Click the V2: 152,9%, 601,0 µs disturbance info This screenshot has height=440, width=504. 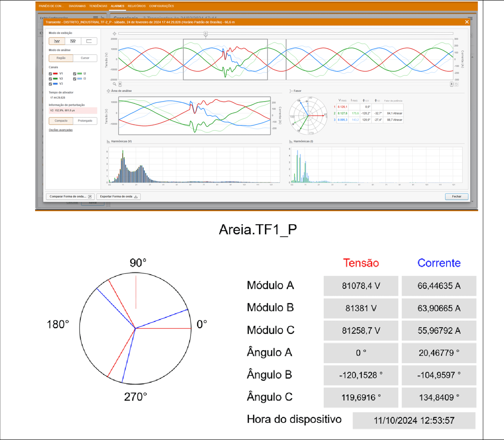click(x=73, y=110)
